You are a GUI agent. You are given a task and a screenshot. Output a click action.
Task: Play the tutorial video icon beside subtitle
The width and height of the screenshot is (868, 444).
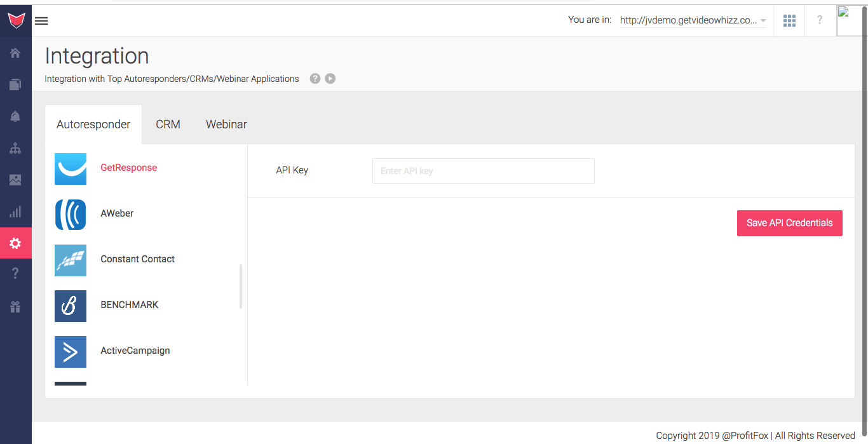(330, 79)
